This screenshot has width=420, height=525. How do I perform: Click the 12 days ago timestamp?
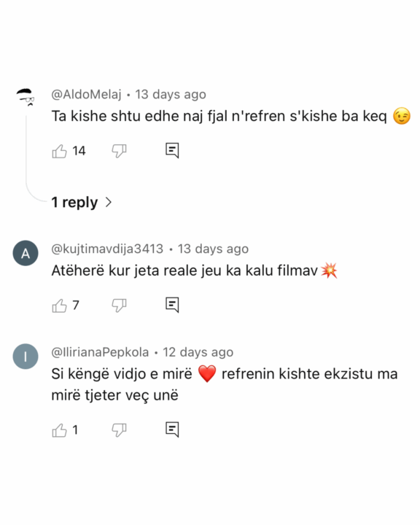coord(198,352)
